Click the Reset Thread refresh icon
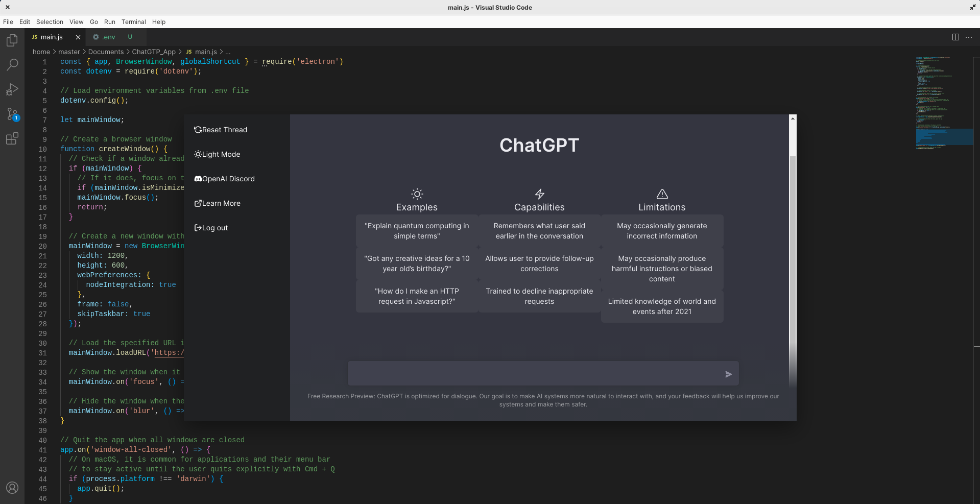980x504 pixels. [x=198, y=130]
